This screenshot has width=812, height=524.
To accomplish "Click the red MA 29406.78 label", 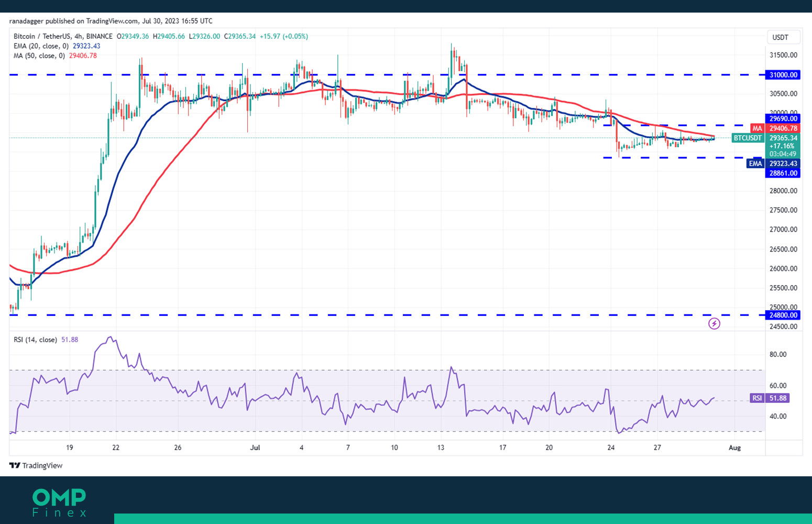I will tap(775, 128).
